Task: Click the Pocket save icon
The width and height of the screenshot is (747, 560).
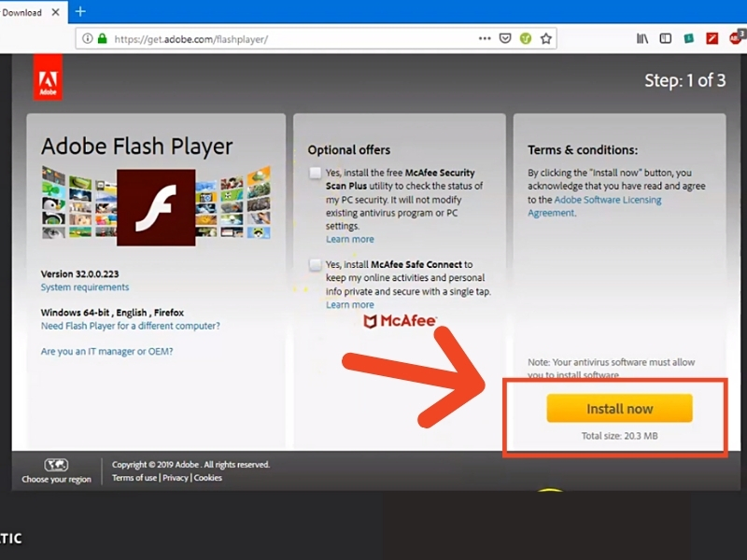Action: click(505, 38)
